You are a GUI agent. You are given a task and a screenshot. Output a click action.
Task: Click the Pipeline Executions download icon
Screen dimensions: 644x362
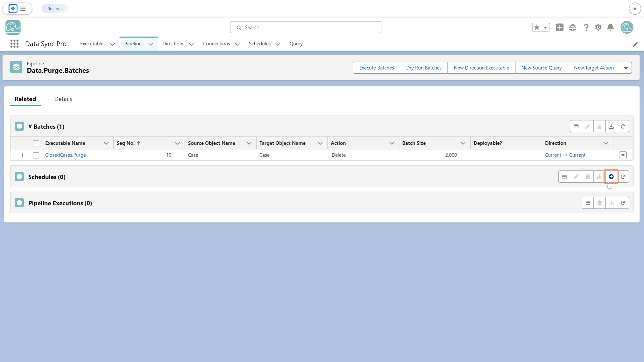(611, 203)
